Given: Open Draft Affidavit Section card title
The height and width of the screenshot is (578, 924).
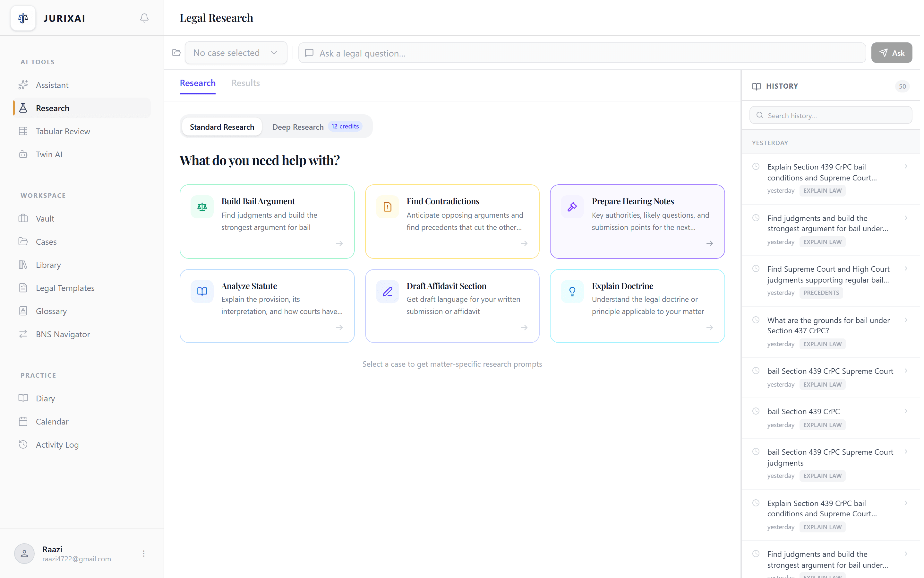Looking at the screenshot, I should pos(446,286).
